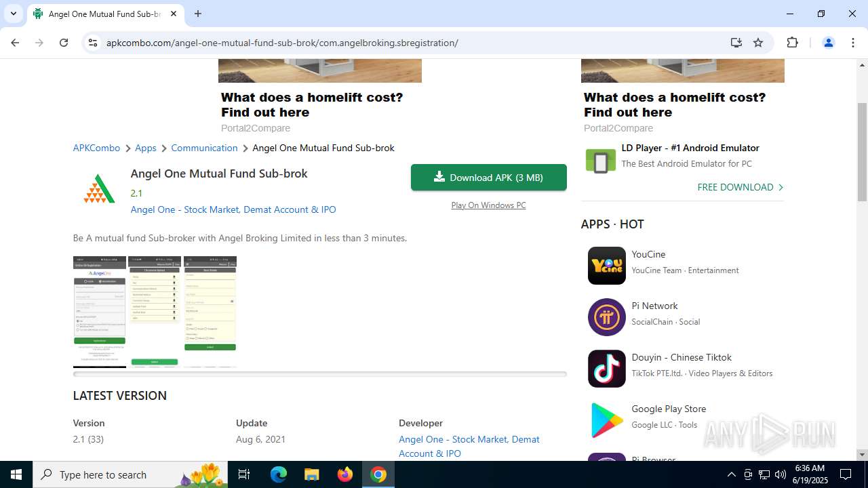Go forward in browser history
The image size is (868, 488).
pos(39,43)
